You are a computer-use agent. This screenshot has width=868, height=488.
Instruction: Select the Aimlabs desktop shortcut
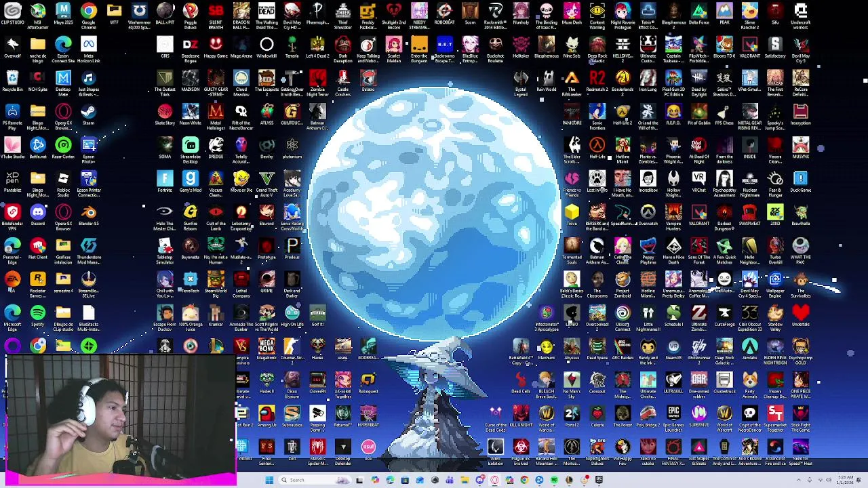click(x=750, y=350)
